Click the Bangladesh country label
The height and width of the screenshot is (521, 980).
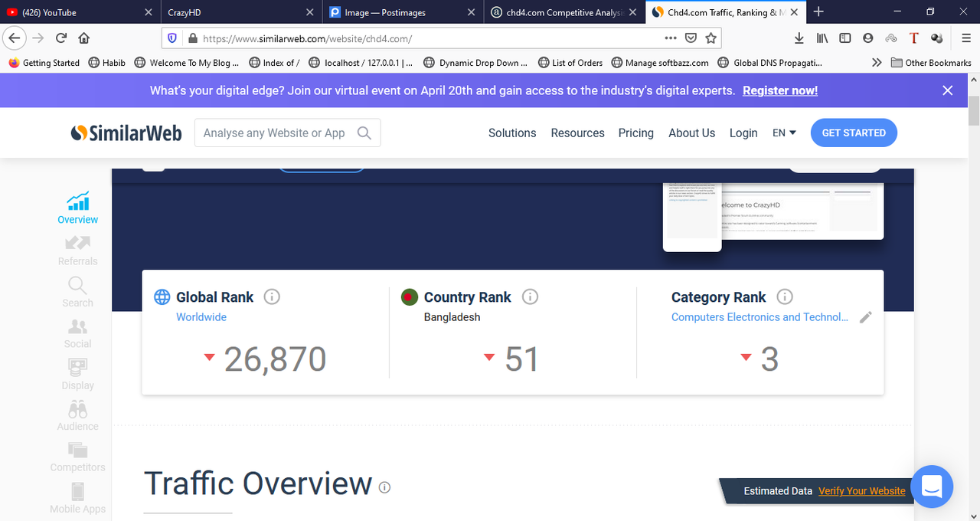pyautogui.click(x=452, y=317)
